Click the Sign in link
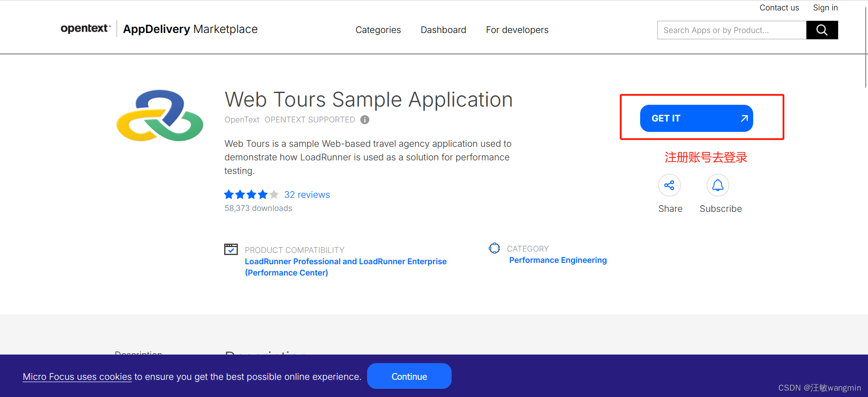 [x=825, y=8]
